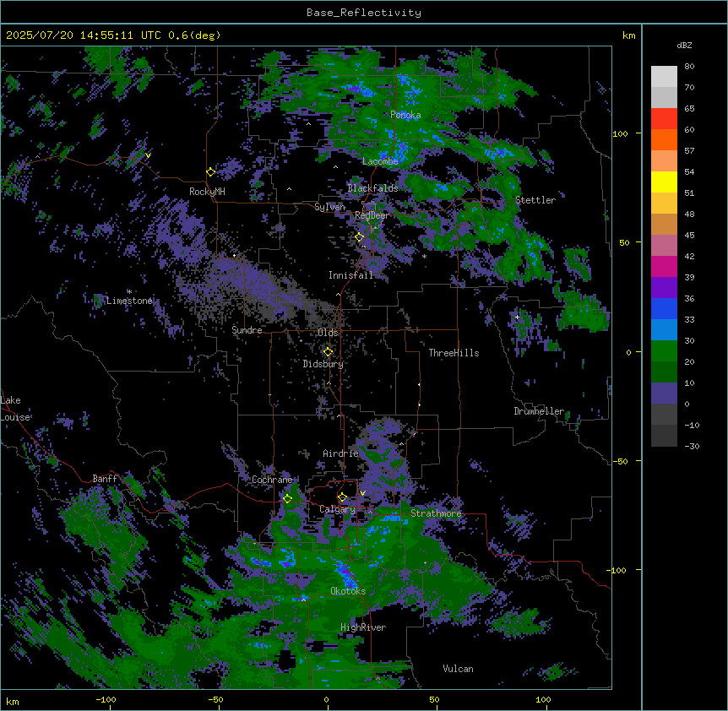Select the 42 value in the dBZ legend
Screen dimensions: 728x711
click(x=689, y=256)
